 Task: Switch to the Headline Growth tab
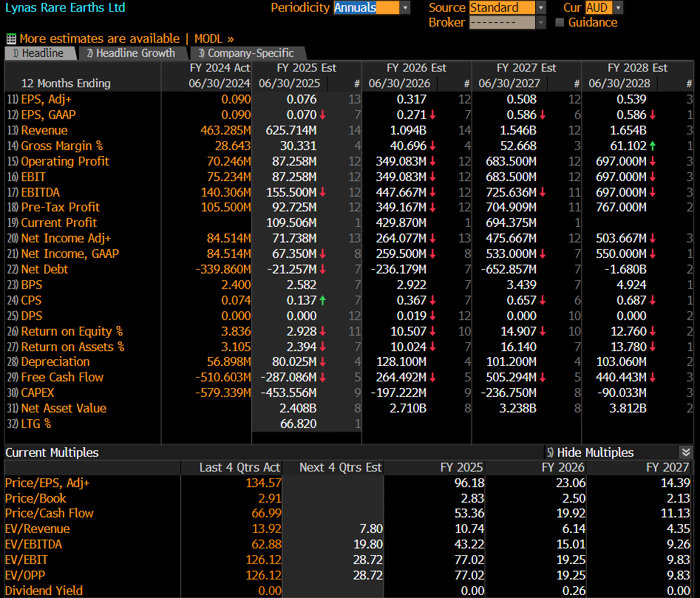click(132, 53)
